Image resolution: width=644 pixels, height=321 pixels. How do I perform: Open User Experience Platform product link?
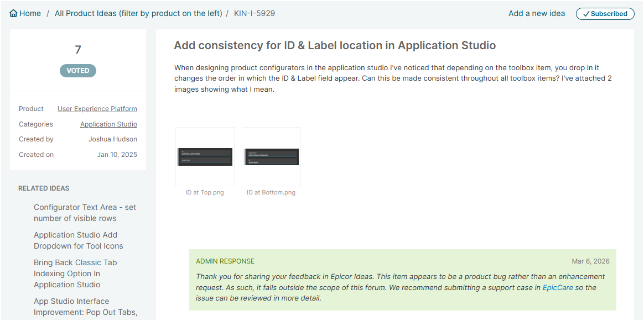click(97, 109)
